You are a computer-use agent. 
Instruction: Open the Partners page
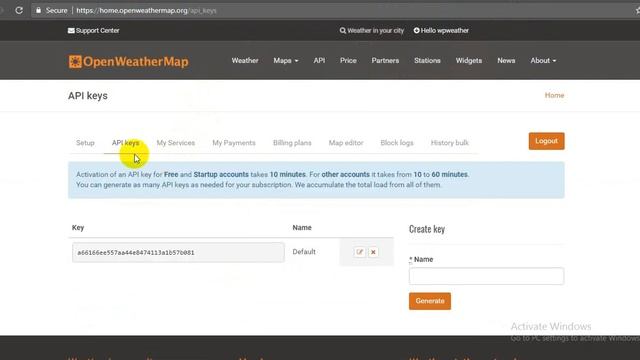[385, 60]
